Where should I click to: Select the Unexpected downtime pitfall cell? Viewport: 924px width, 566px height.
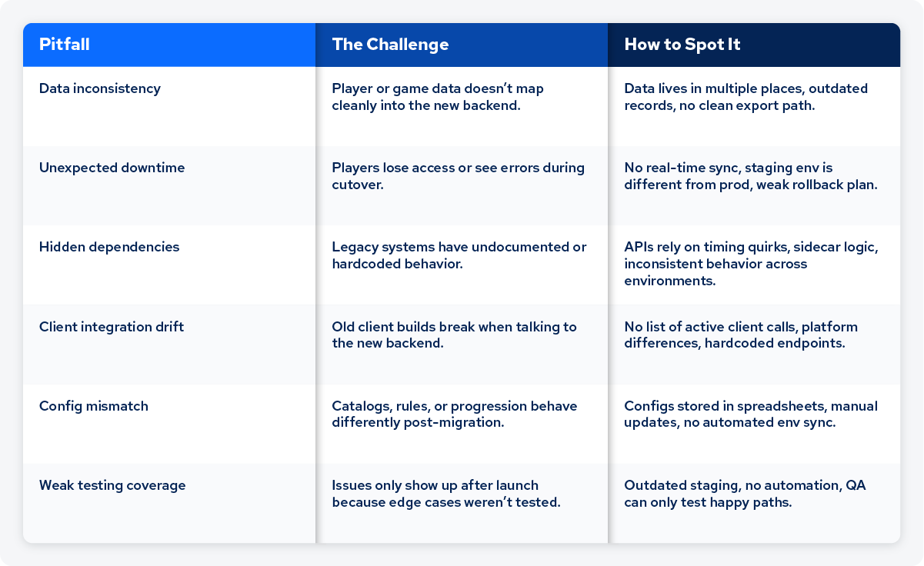[x=112, y=168]
